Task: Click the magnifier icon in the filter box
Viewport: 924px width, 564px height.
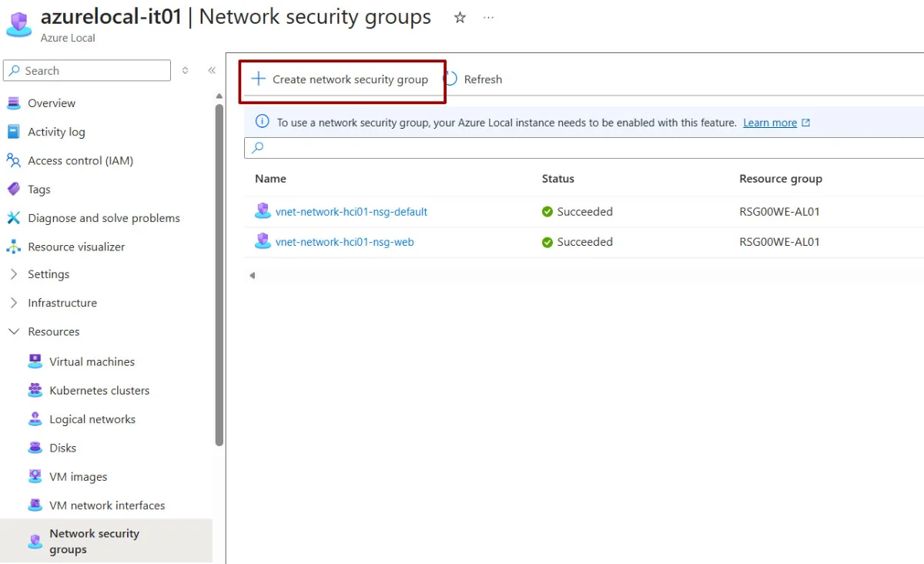Action: (x=258, y=148)
